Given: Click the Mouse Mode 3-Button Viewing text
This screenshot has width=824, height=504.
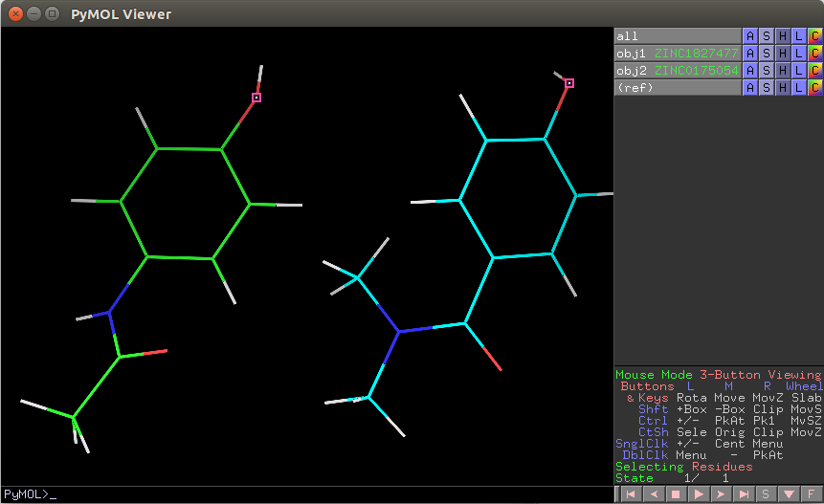Looking at the screenshot, I should [x=718, y=375].
